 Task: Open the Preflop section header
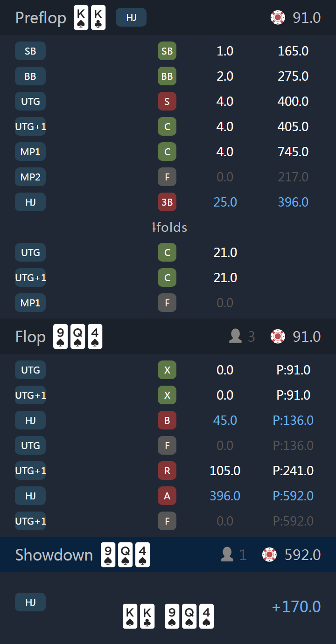coord(168,18)
